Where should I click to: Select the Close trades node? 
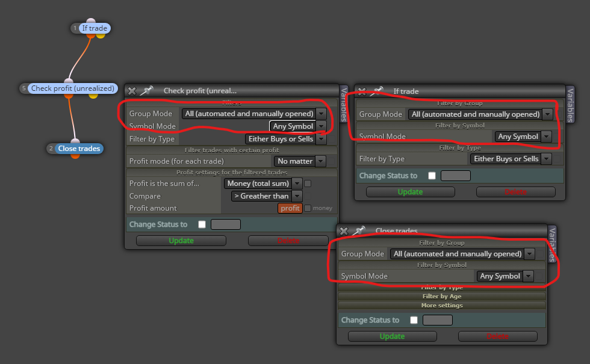(79, 149)
